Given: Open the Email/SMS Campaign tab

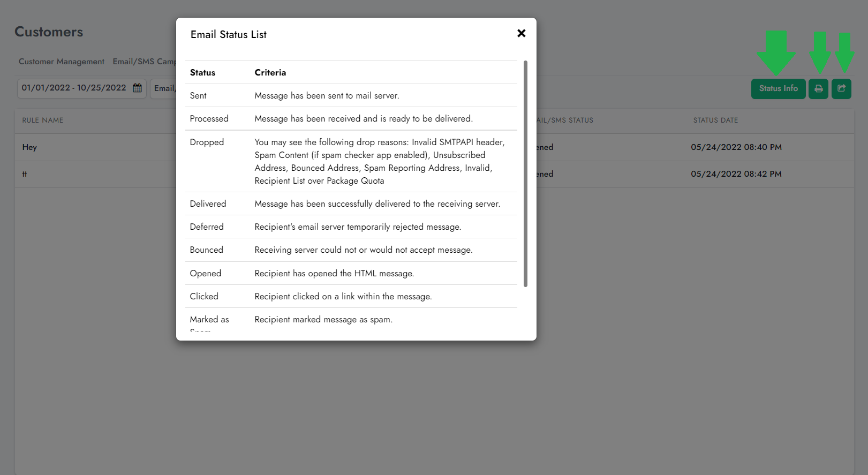Looking at the screenshot, I should coord(145,62).
